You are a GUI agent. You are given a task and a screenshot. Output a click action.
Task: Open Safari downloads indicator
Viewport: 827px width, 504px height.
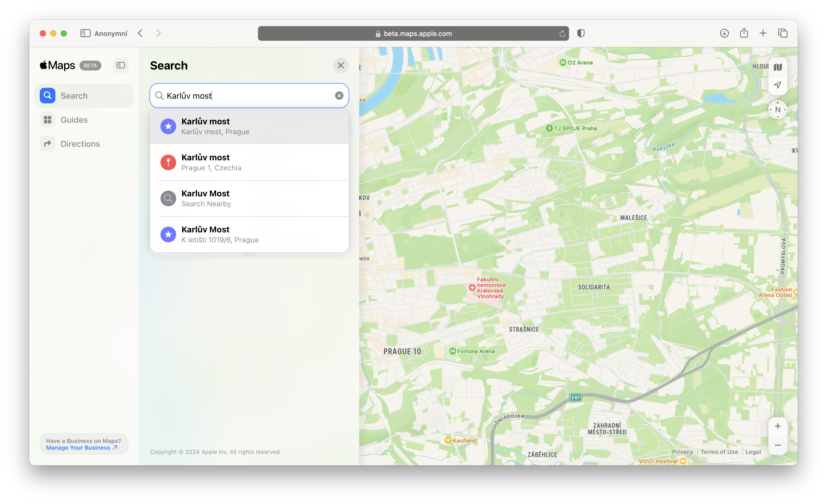click(724, 33)
